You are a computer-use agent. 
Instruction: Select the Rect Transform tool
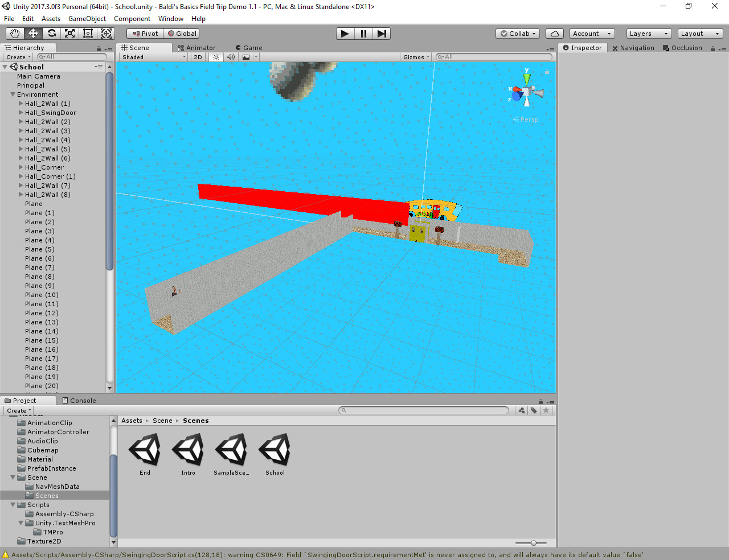tap(88, 33)
